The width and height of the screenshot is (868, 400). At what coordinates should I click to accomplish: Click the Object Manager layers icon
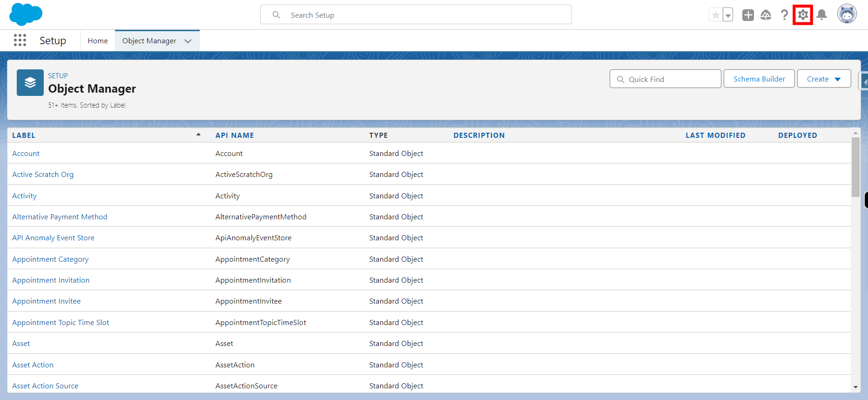pyautogui.click(x=30, y=83)
